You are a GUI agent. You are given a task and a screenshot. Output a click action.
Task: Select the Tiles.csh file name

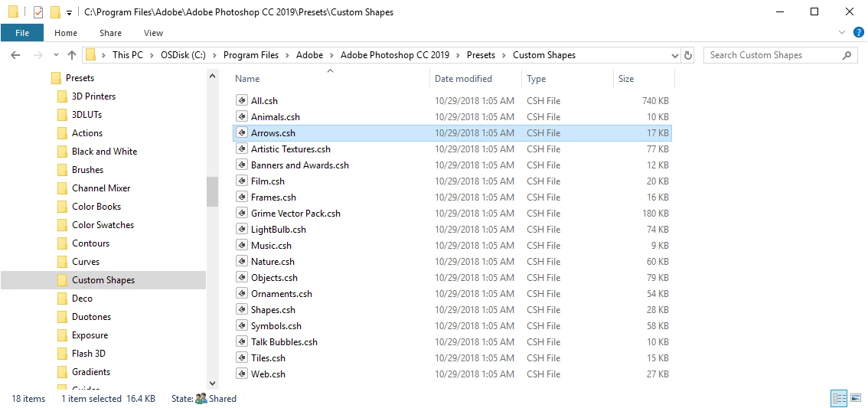click(268, 357)
